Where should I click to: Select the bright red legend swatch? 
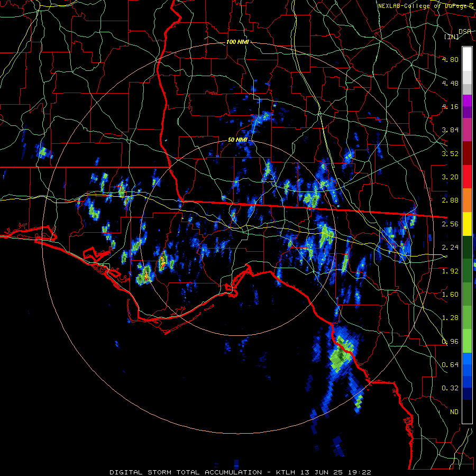pyautogui.click(x=467, y=177)
